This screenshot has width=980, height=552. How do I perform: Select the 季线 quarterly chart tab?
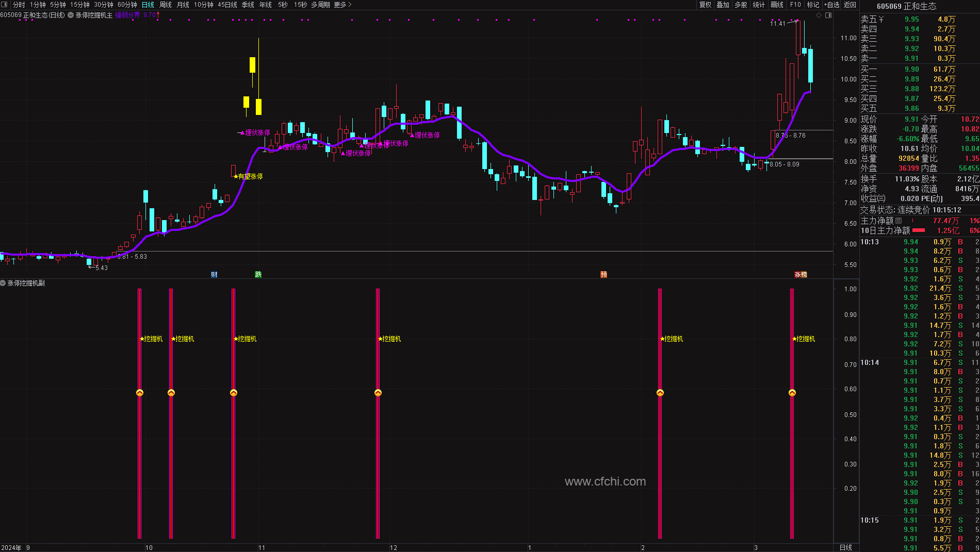pyautogui.click(x=248, y=5)
